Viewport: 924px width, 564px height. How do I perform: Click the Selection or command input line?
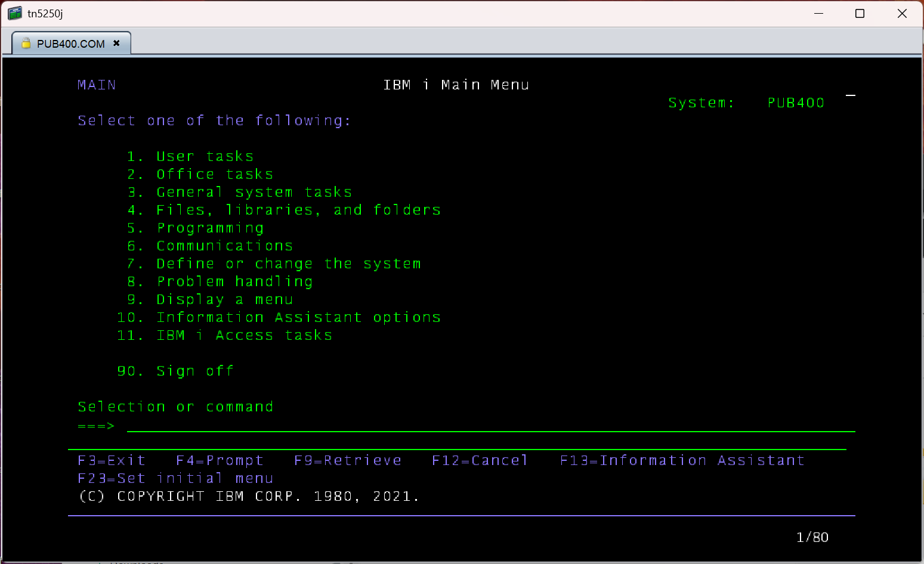(x=491, y=425)
